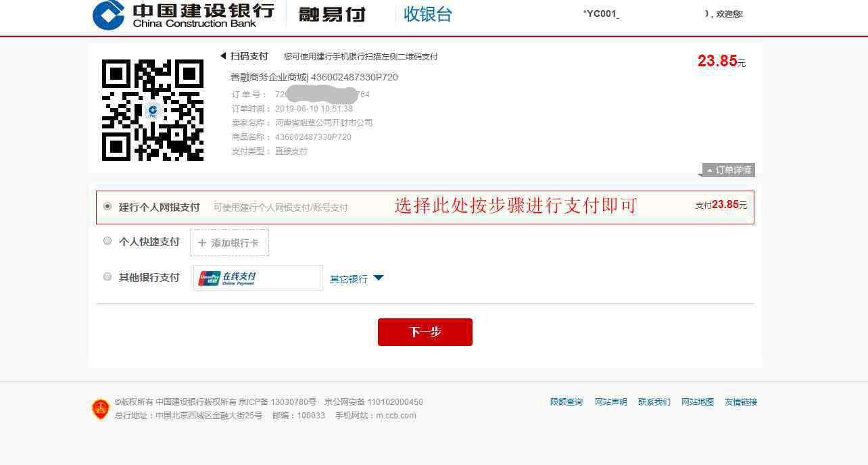868x465 pixels.
Task: Add a bank card via 添加银行卡
Action: 229,243
